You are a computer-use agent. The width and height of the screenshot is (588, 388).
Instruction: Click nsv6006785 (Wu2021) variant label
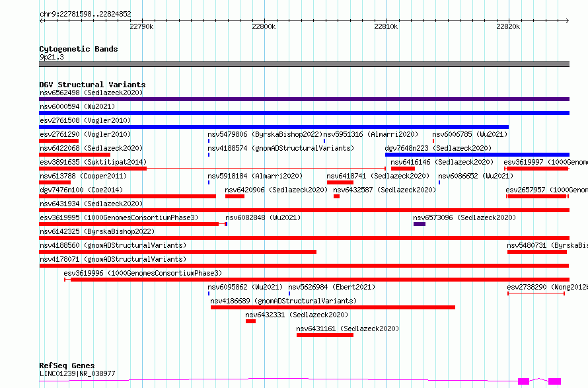coord(470,134)
